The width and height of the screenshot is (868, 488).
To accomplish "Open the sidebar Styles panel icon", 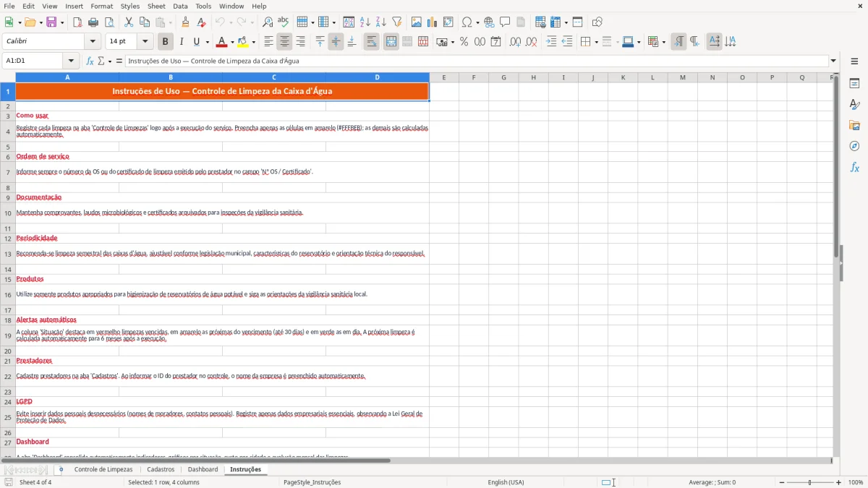I will [x=854, y=104].
